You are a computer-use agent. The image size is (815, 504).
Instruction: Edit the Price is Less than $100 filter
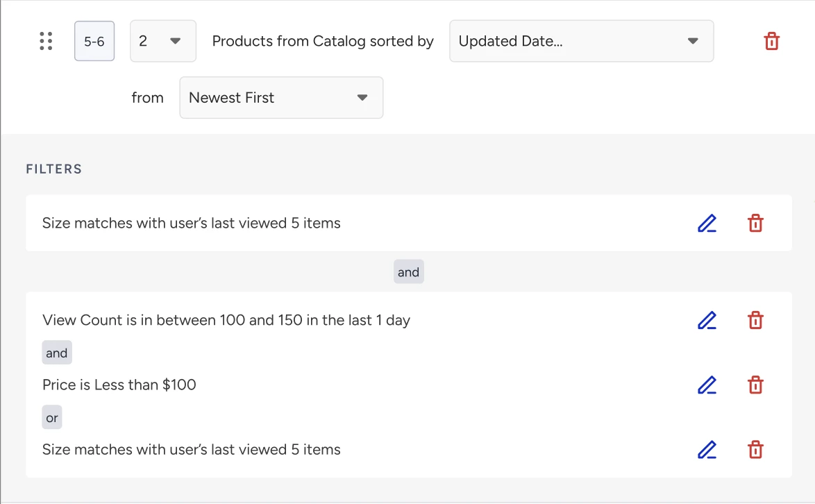(x=707, y=385)
